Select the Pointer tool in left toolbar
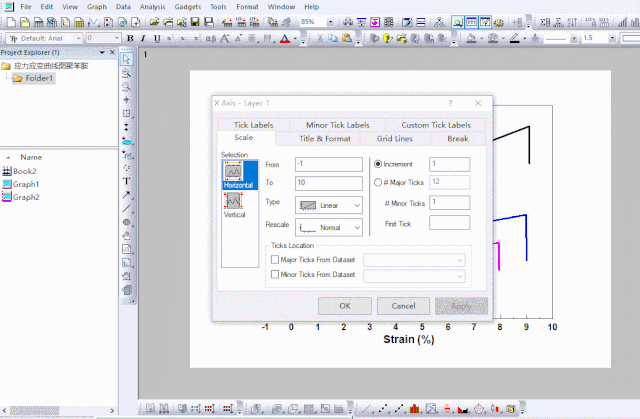Image resolution: width=640 pixels, height=419 pixels. click(x=127, y=60)
